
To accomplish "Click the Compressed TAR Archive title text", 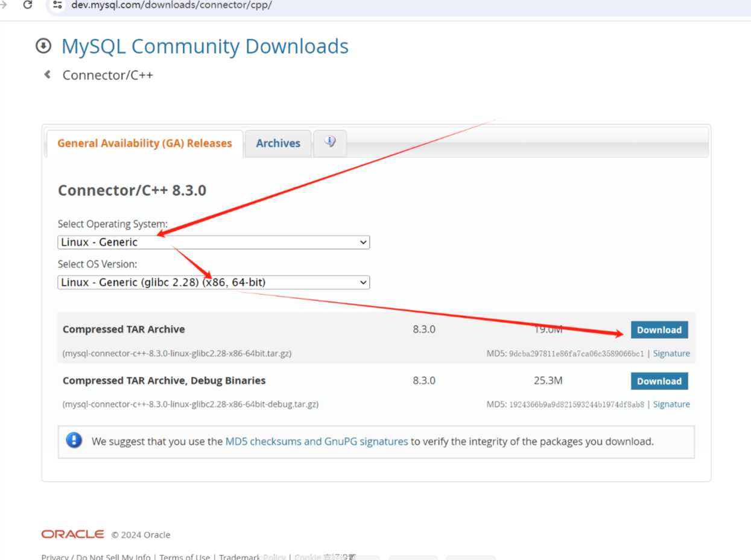I will [124, 329].
